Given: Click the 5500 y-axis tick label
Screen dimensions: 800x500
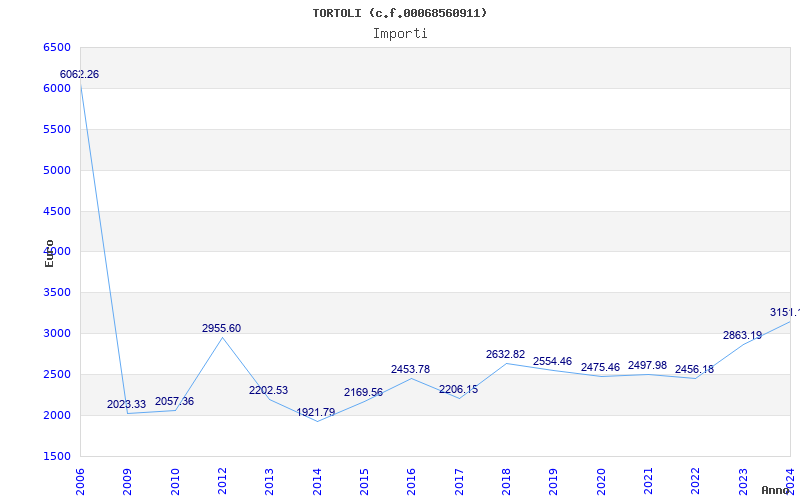Looking at the screenshot, I should pyautogui.click(x=57, y=130).
